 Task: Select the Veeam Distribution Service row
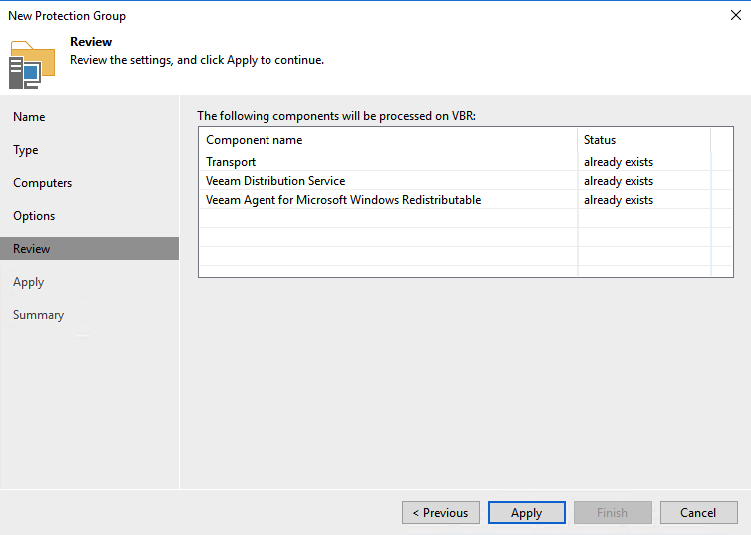275,181
